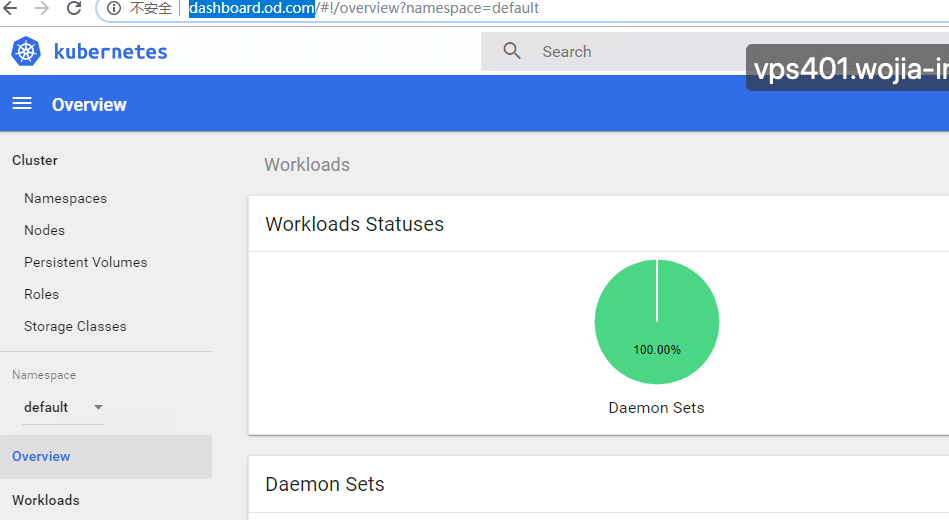The height and width of the screenshot is (520, 949).
Task: Click the Cluster section heading
Action: (x=35, y=160)
